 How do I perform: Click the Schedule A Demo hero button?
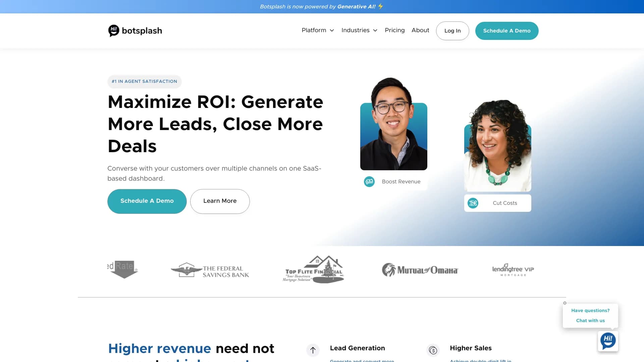pyautogui.click(x=147, y=201)
